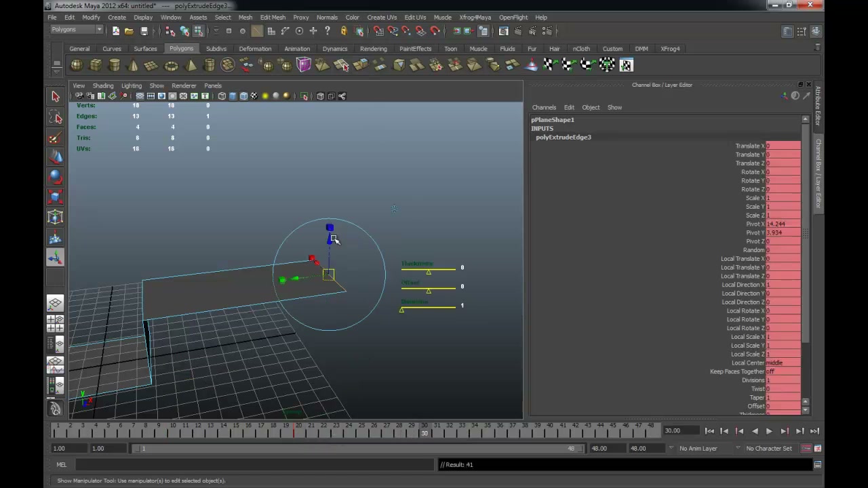Click the timeline at frame 30
868x488 pixels.
tap(425, 430)
